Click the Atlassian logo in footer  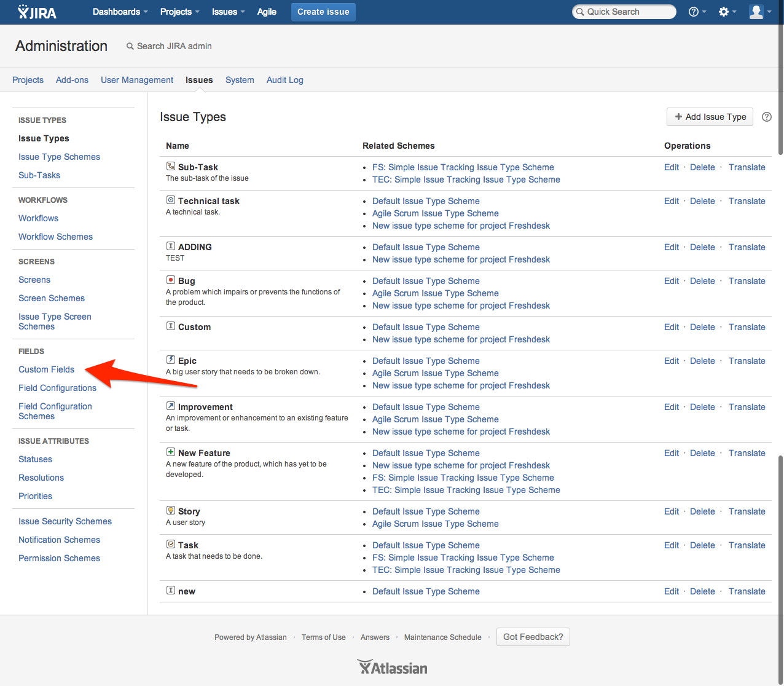point(392,668)
